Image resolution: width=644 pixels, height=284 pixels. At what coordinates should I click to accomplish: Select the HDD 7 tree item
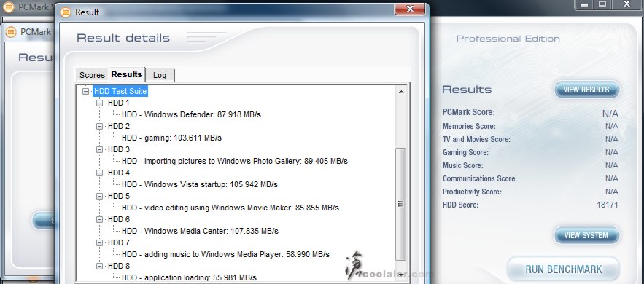119,243
